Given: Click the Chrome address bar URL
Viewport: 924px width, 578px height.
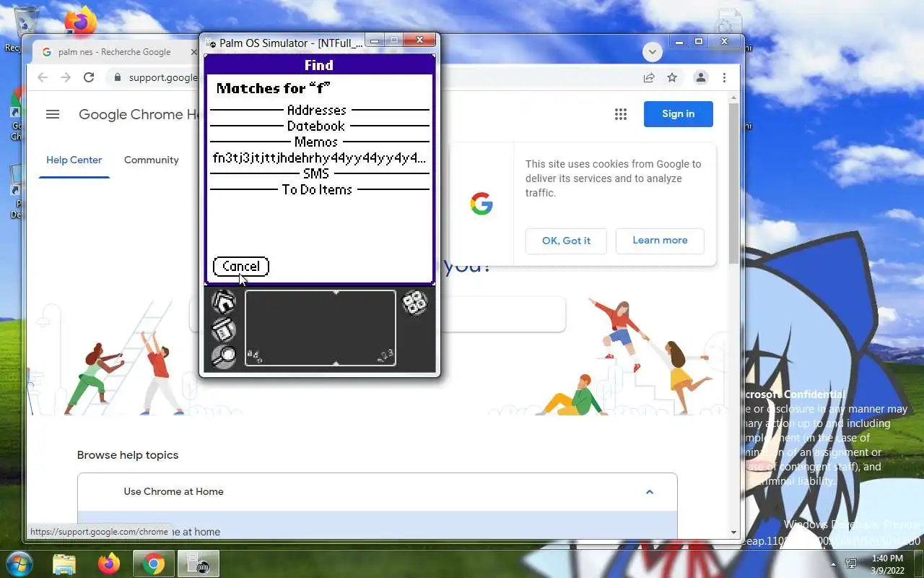Looking at the screenshot, I should point(163,77).
